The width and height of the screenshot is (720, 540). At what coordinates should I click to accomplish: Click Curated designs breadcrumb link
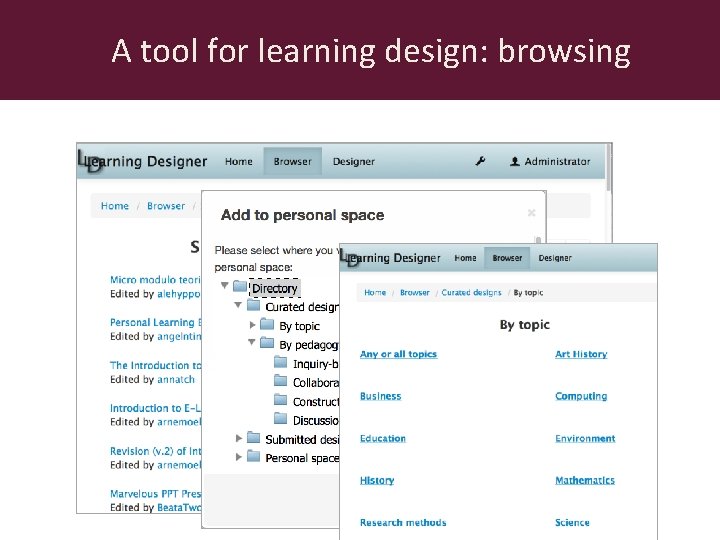pyautogui.click(x=471, y=292)
